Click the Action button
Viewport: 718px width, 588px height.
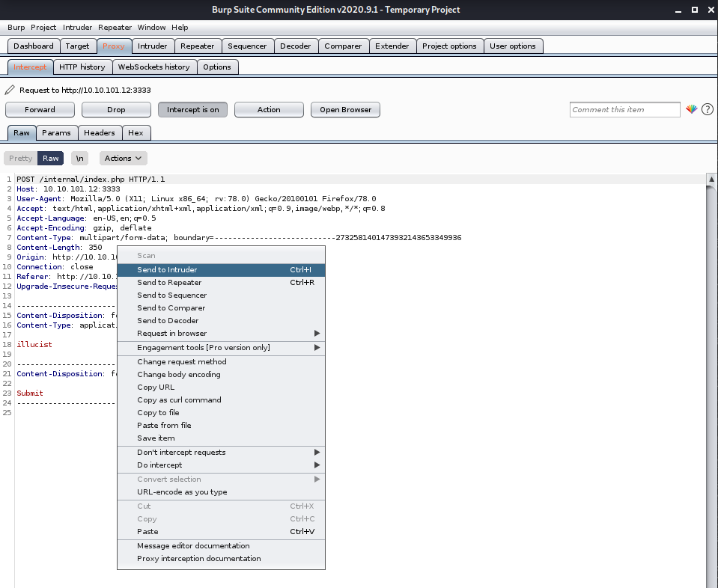coord(269,110)
